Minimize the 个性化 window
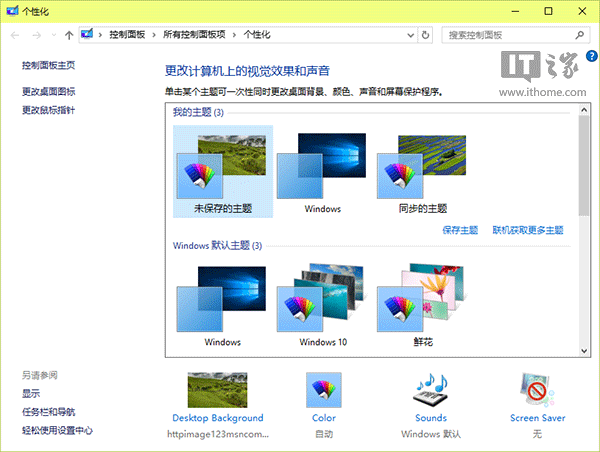The height and width of the screenshot is (452, 600). pyautogui.click(x=515, y=11)
